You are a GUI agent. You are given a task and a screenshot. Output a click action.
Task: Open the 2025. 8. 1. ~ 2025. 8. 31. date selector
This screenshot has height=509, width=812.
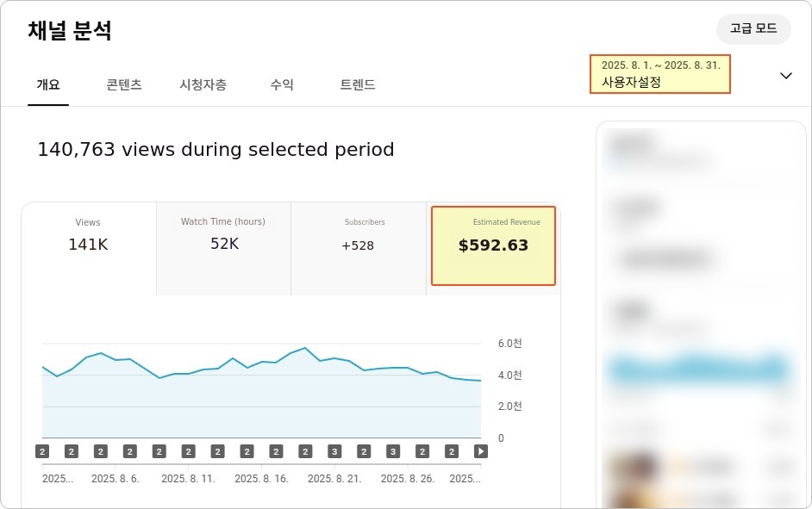click(659, 74)
